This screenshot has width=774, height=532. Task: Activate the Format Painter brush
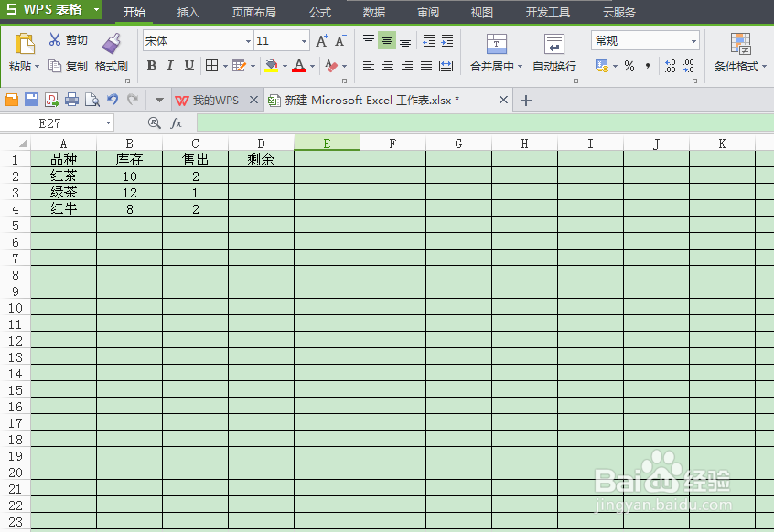(x=112, y=43)
